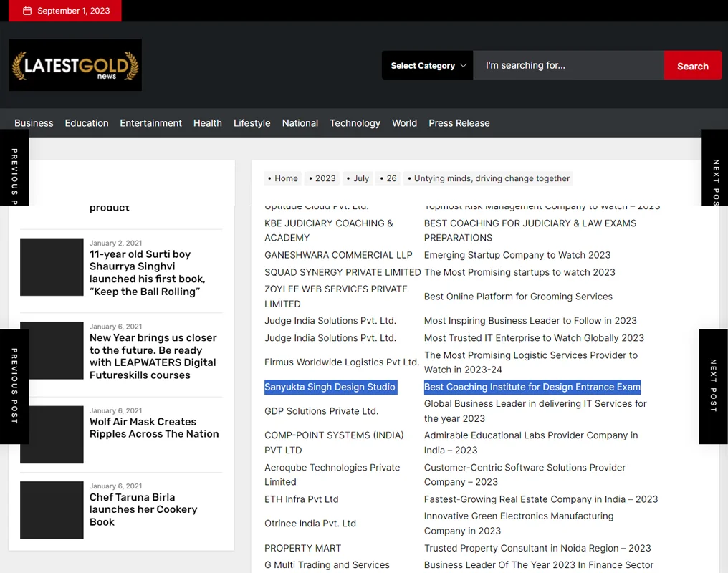Open the Surti boy Shaurrya Singhvi article
The width and height of the screenshot is (728, 573).
pyautogui.click(x=147, y=273)
